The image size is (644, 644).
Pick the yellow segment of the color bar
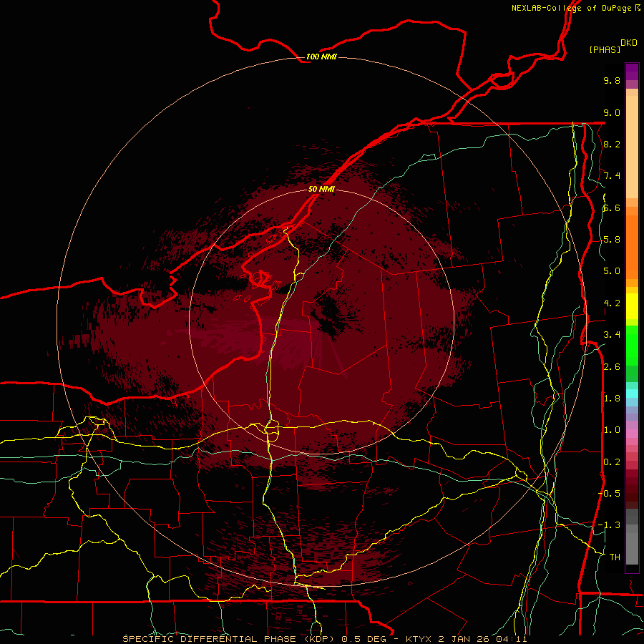coord(632,306)
